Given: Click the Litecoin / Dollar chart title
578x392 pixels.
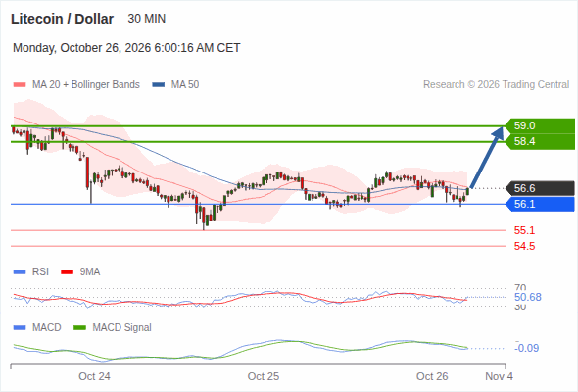Looking at the screenshot, I should click(x=63, y=19).
